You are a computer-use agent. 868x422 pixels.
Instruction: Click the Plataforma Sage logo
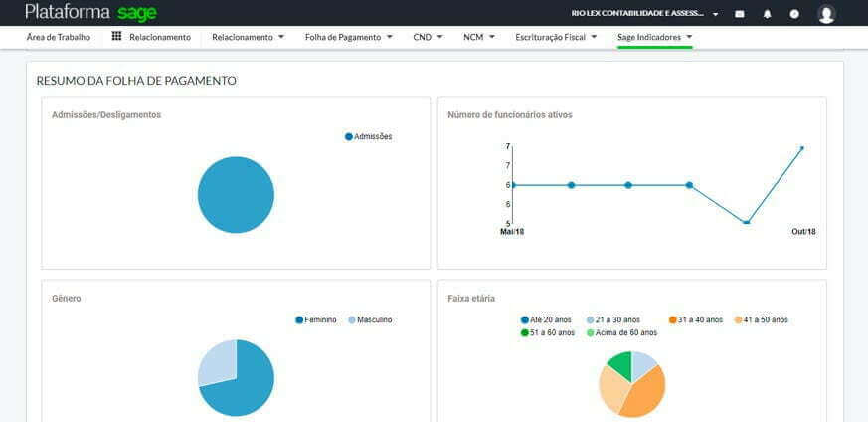[x=90, y=13]
